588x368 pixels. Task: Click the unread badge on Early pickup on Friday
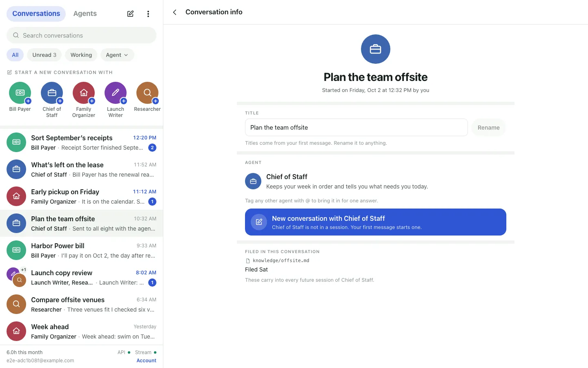[x=152, y=202]
